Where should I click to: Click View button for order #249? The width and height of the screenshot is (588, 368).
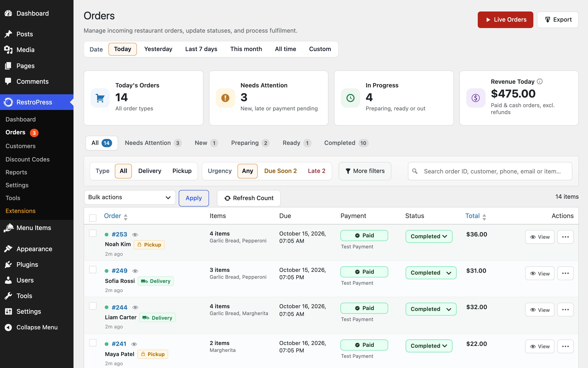coord(540,273)
